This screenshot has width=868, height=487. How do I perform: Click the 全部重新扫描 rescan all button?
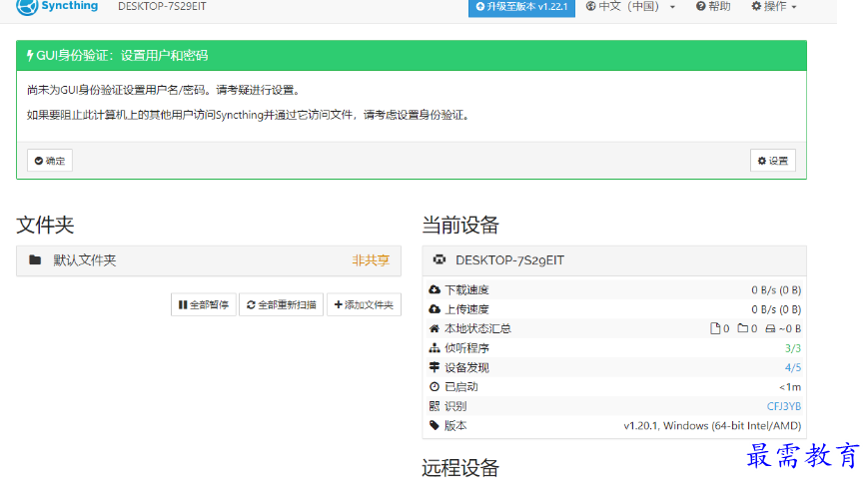pyautogui.click(x=282, y=304)
